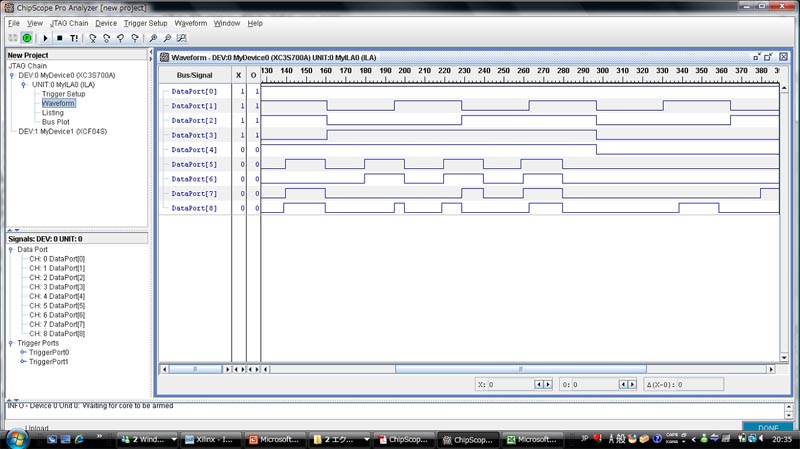Image resolution: width=800 pixels, height=449 pixels.
Task: Open the File menu
Action: (14, 23)
